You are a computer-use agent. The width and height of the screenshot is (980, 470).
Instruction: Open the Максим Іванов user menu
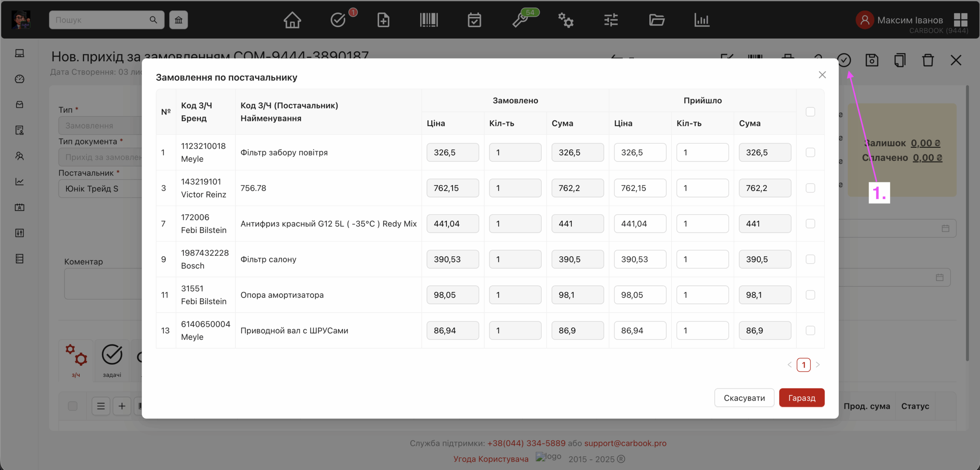click(x=910, y=20)
